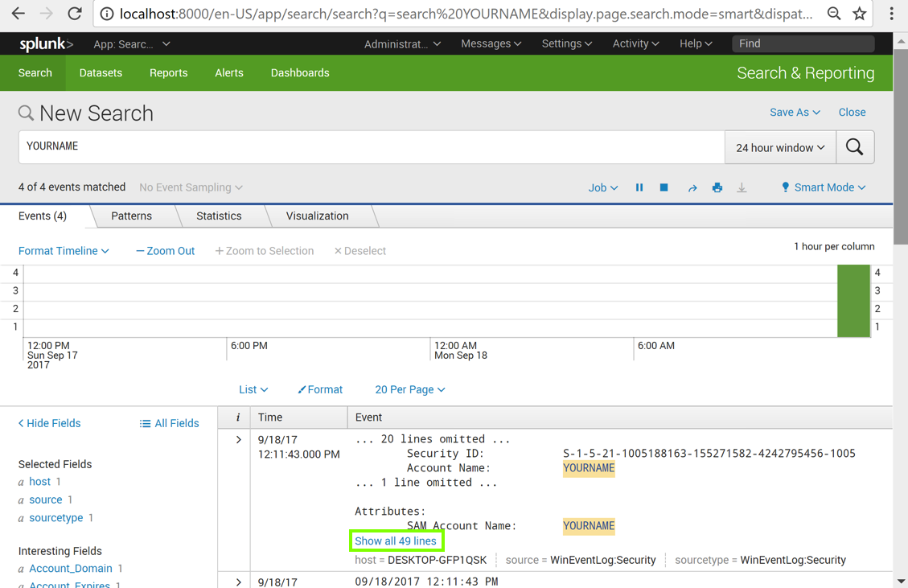Open the Smart Mode dropdown
Viewport: 908px width, 588px height.
point(824,187)
